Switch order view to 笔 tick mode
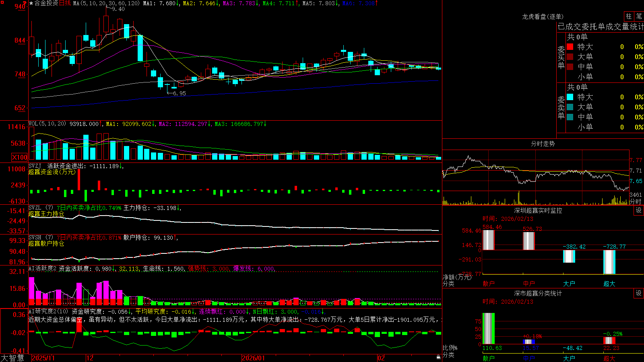The height and width of the screenshot is (362, 644). pos(639,16)
